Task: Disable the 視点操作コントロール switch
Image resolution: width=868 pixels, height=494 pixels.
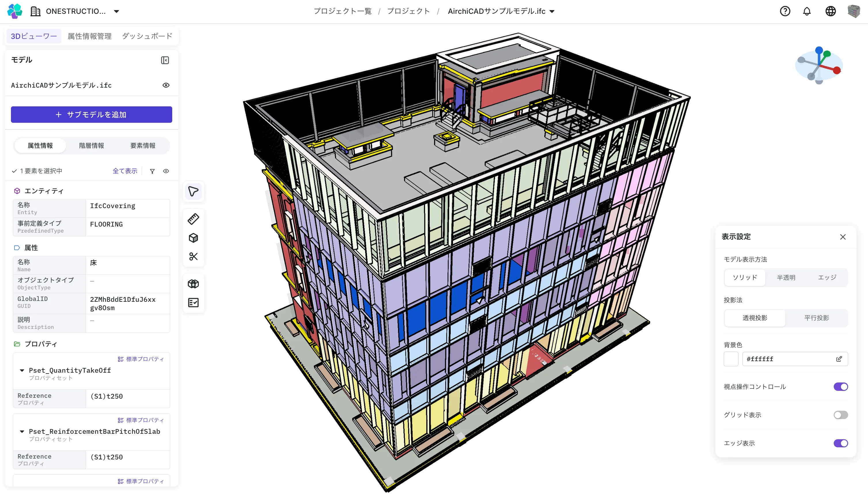Action: pos(841,387)
